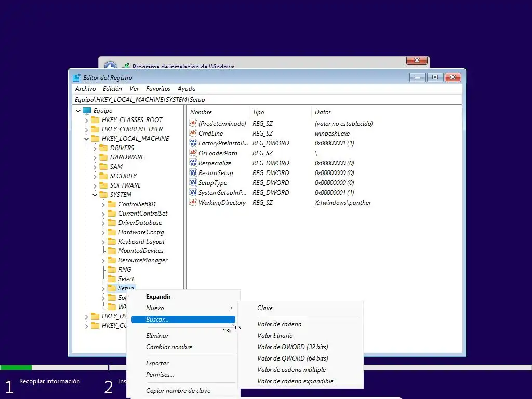Choose Permisos... in the context menu

click(x=183, y=375)
